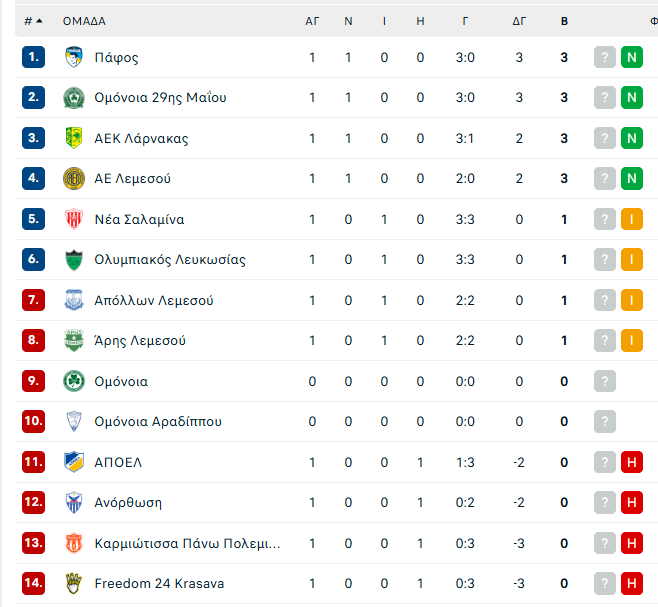Image resolution: width=658 pixels, height=607 pixels.
Task: Click gray ? next-match badge for Ομόνοια Αραδίππου
Action: [x=605, y=421]
